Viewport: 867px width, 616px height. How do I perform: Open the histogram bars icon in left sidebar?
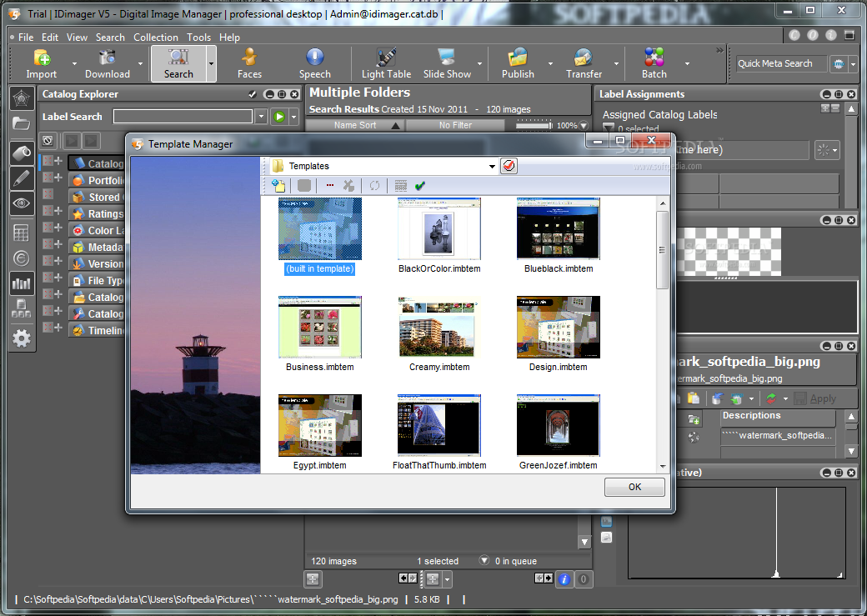(21, 283)
